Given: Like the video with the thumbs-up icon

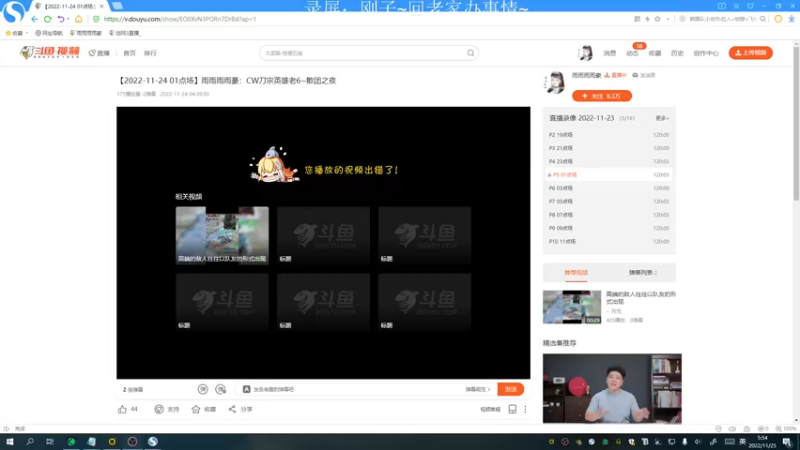Looking at the screenshot, I should 122,409.
